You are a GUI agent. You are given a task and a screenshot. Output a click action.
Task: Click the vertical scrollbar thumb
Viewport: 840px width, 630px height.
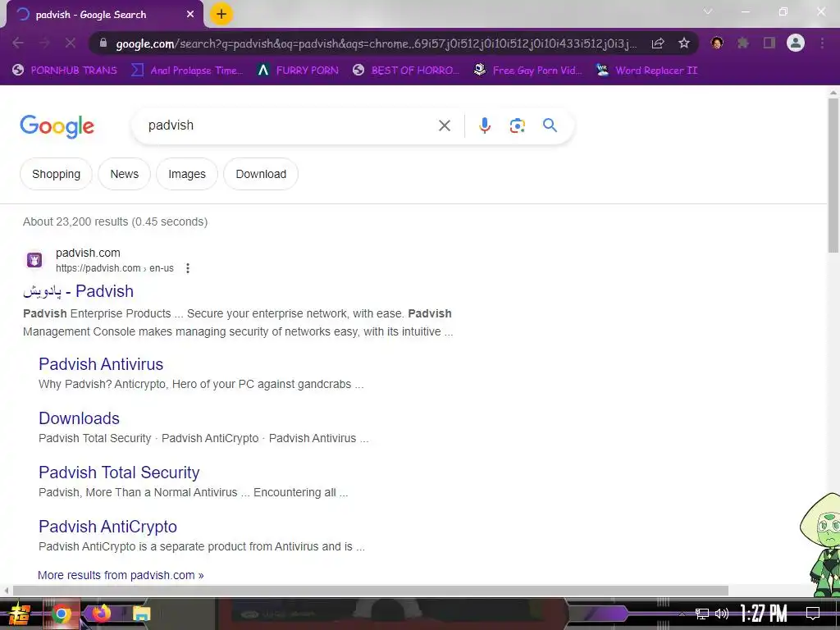pos(833,175)
